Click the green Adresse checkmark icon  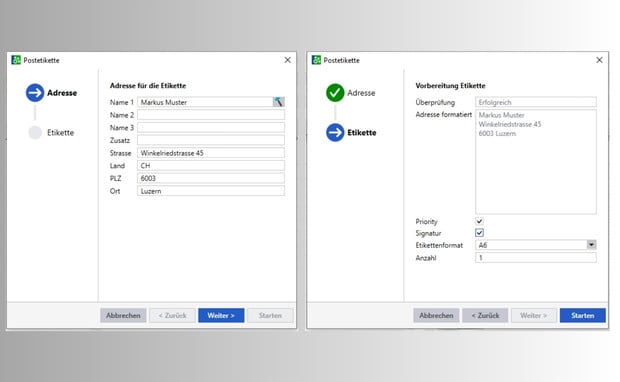(x=335, y=93)
